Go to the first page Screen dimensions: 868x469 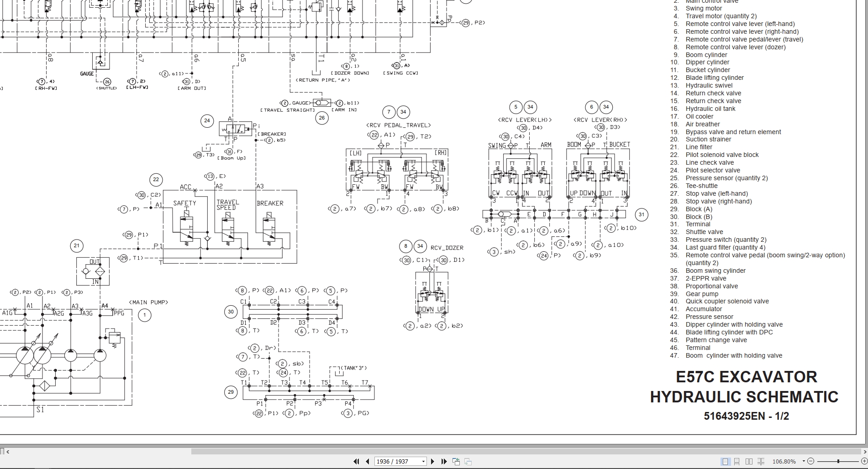tap(357, 461)
